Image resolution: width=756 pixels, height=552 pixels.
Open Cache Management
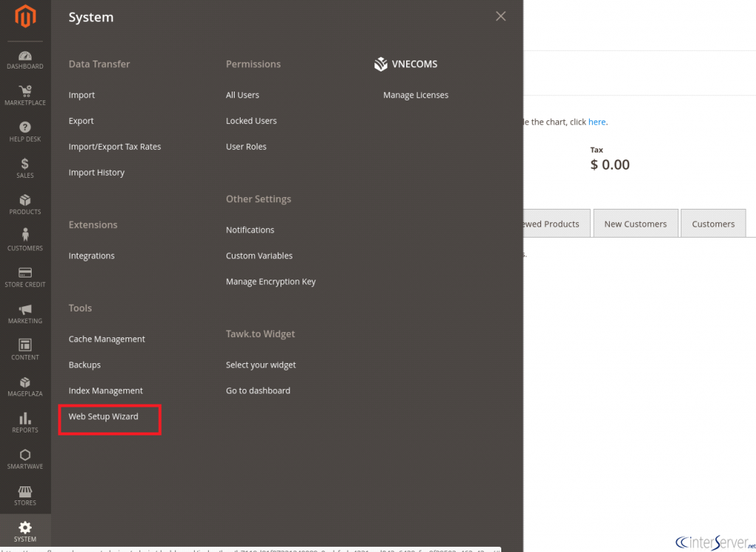pos(106,339)
